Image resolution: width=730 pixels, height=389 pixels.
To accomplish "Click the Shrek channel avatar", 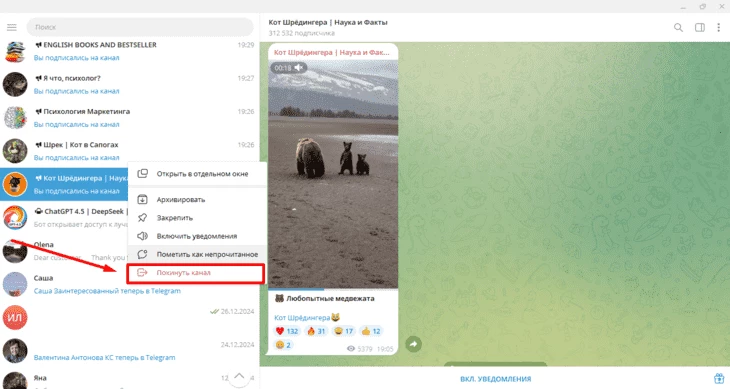I will click(x=15, y=151).
